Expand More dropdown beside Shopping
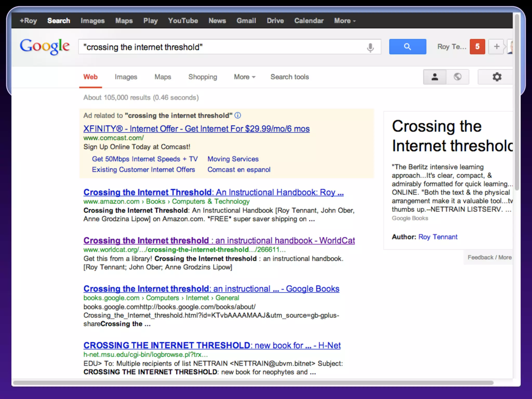The width and height of the screenshot is (532, 399). pyautogui.click(x=244, y=77)
